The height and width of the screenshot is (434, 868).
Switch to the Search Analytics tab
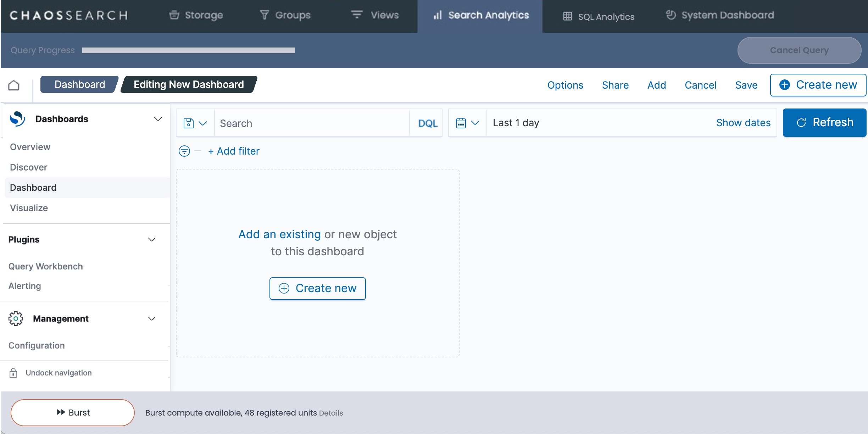[x=480, y=16]
